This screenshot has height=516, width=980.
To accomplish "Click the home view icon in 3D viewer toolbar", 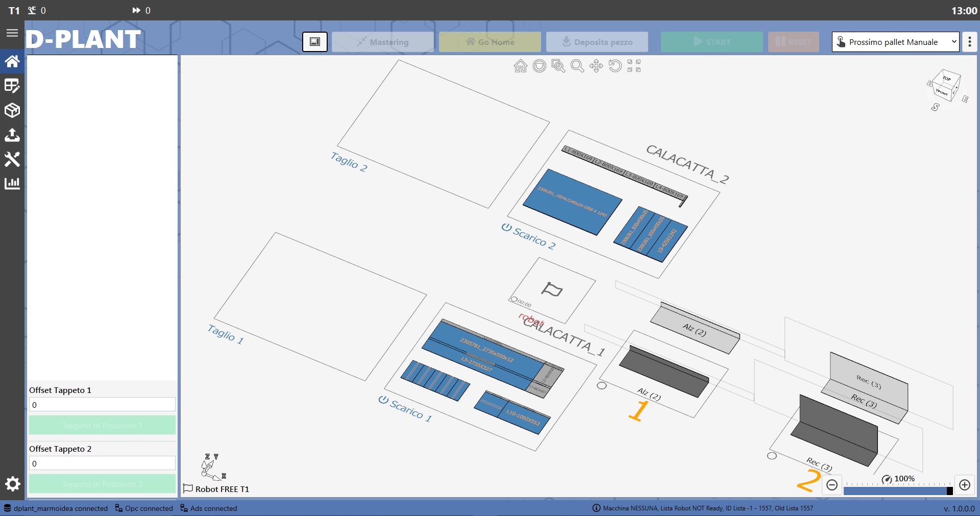I will pos(521,66).
